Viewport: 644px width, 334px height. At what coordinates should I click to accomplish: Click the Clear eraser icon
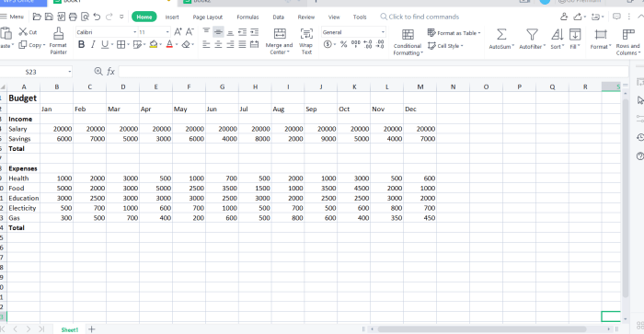186,44
